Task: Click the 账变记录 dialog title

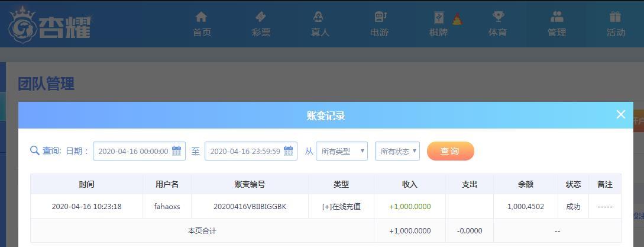Action: tap(326, 116)
